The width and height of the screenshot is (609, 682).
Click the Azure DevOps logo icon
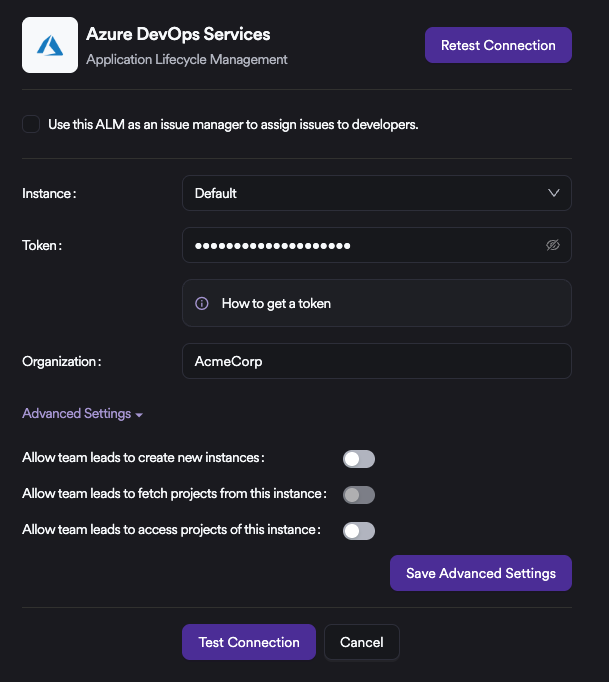50,45
